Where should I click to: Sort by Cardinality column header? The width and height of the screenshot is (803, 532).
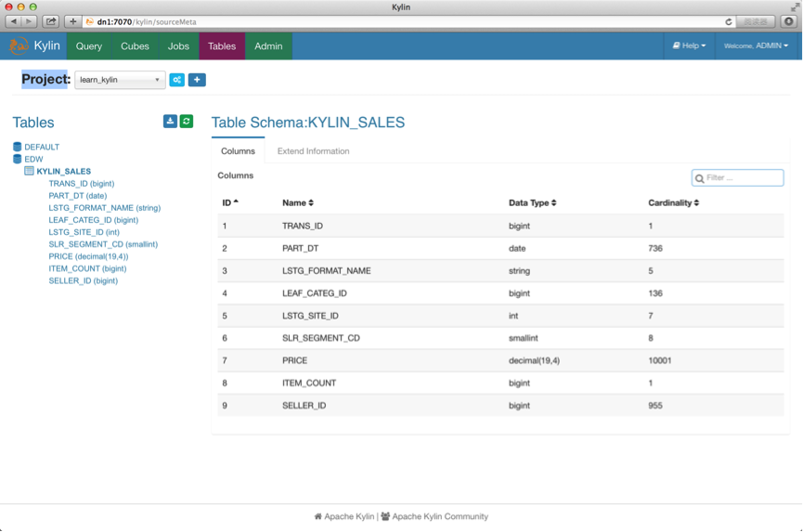[673, 202]
